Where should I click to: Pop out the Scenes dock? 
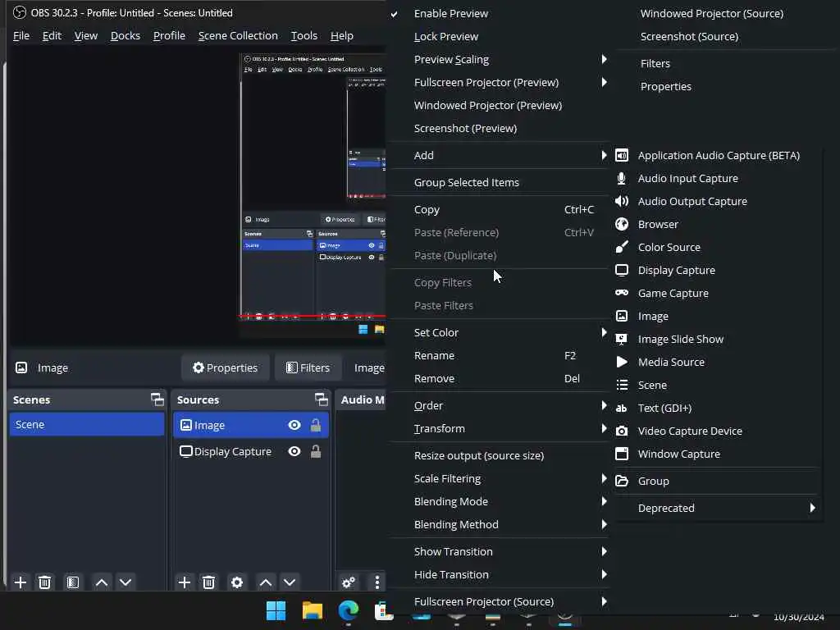click(x=157, y=399)
